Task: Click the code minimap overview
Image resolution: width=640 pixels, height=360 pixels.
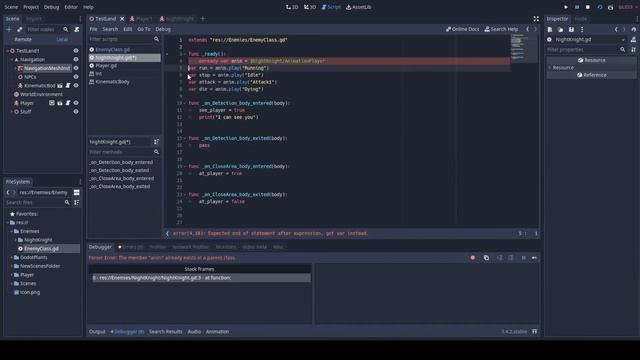Action: 524,48
